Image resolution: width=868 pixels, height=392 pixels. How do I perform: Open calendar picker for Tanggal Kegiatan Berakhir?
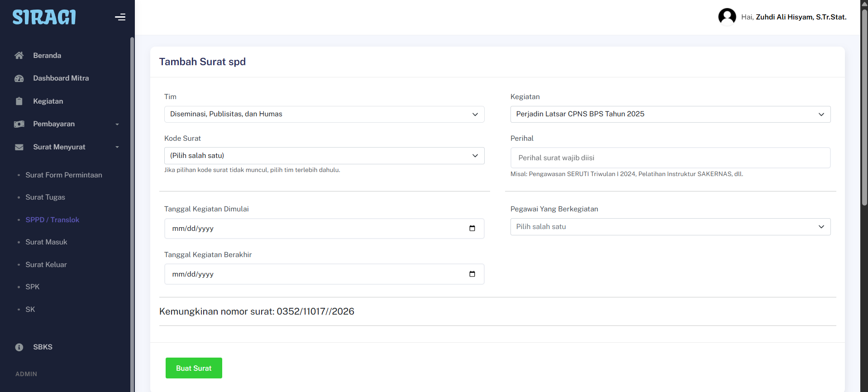[472, 274]
